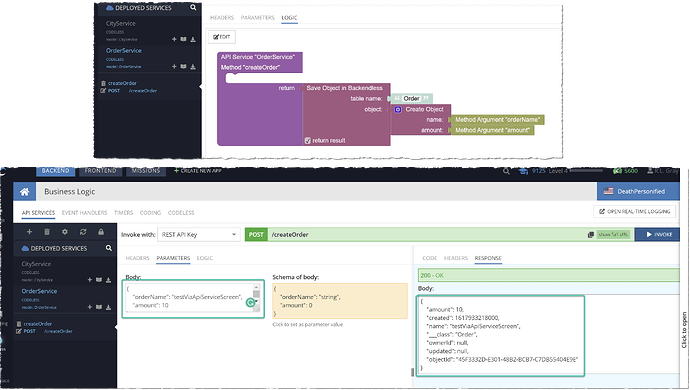Select OrderService in lower sidebar
Image resolution: width=690 pixels, height=390 pixels.
click(x=39, y=291)
